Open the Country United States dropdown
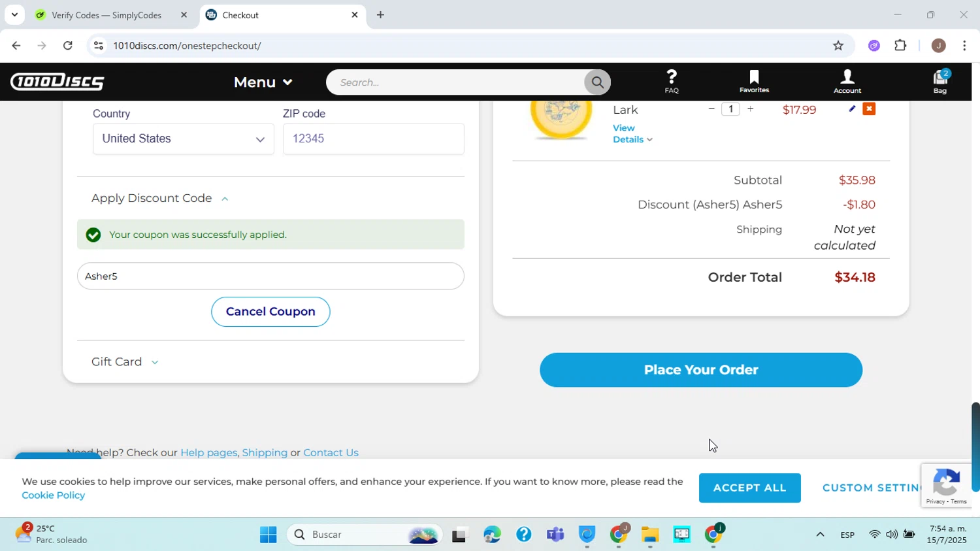The height and width of the screenshot is (551, 980). (x=184, y=139)
